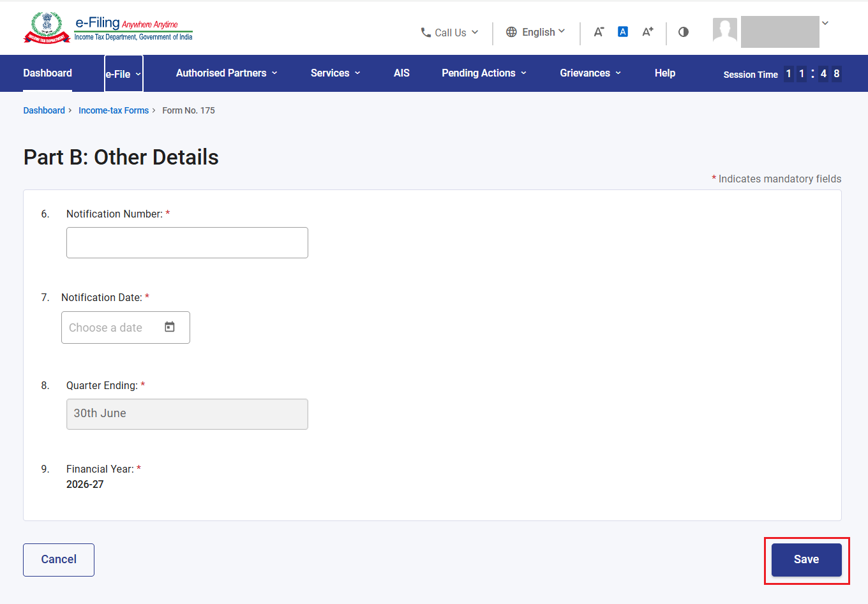The height and width of the screenshot is (604, 868).
Task: Expand the user account dropdown arrow
Action: 825,23
